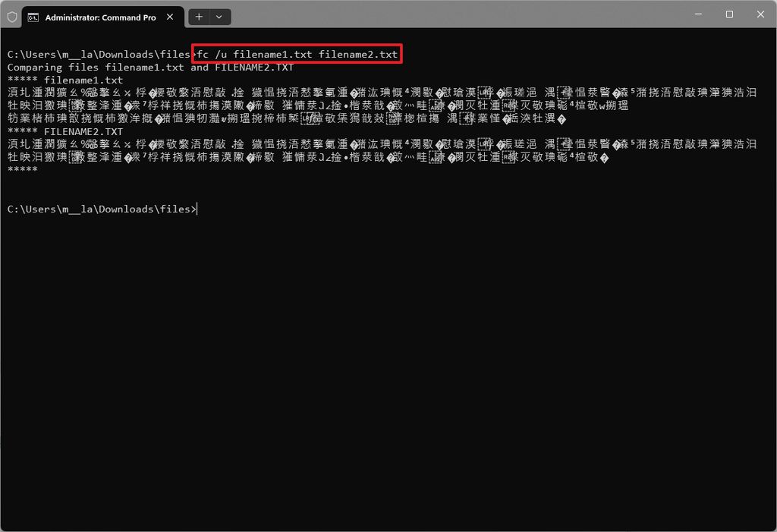Click the red-boxed fc command text

[x=297, y=54]
